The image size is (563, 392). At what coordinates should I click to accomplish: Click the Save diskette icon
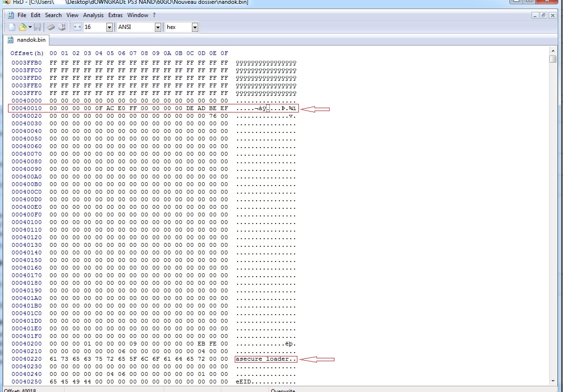pyautogui.click(x=37, y=28)
